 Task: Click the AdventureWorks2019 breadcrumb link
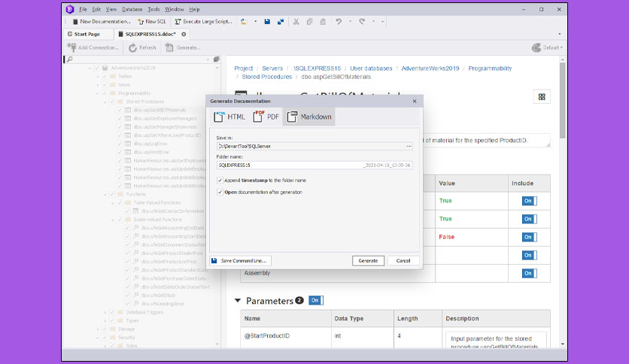[430, 68]
